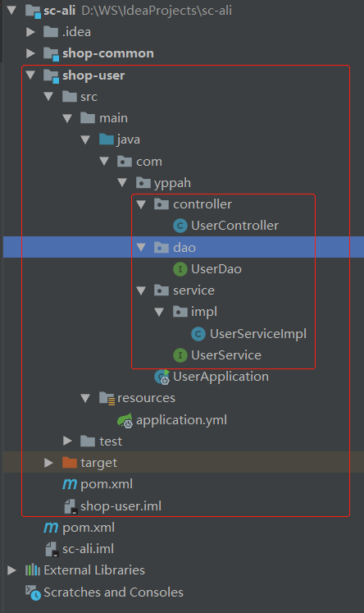Collapse the src folder arrow
This screenshot has height=613, width=364.
[x=49, y=97]
